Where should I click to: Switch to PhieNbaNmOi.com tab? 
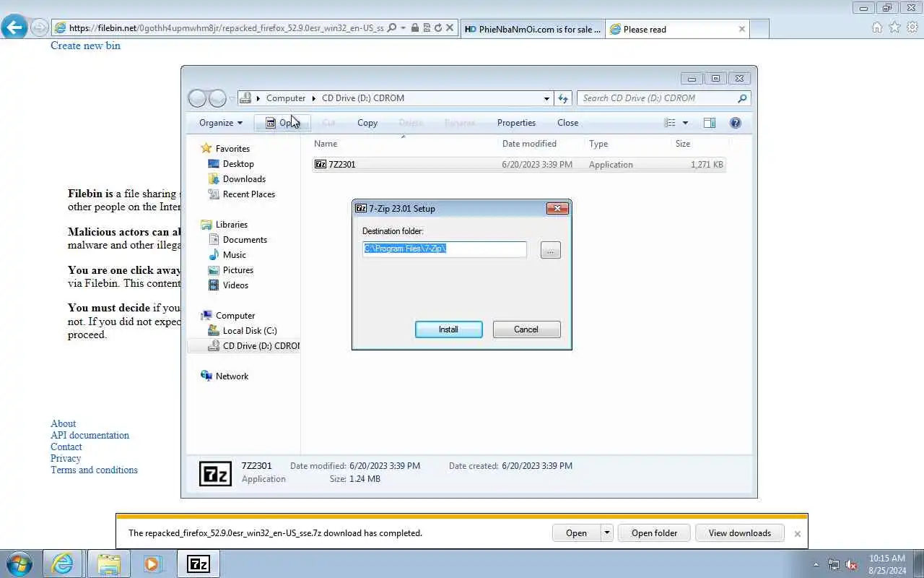[533, 29]
